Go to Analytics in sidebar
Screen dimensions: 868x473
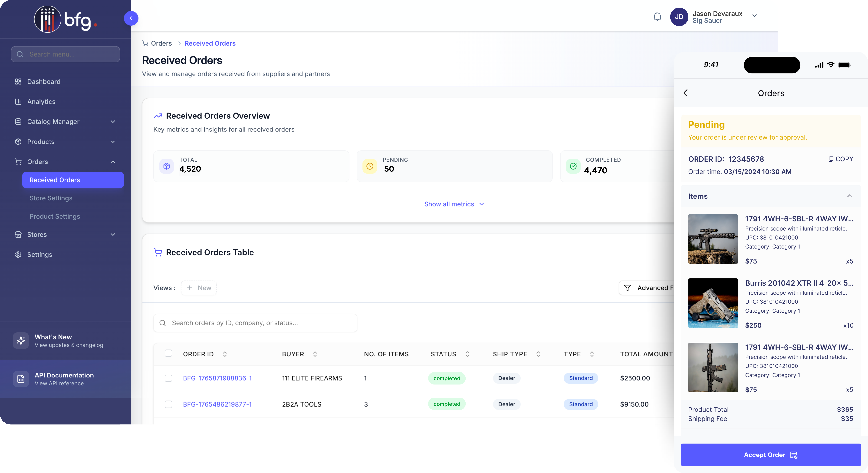point(41,102)
